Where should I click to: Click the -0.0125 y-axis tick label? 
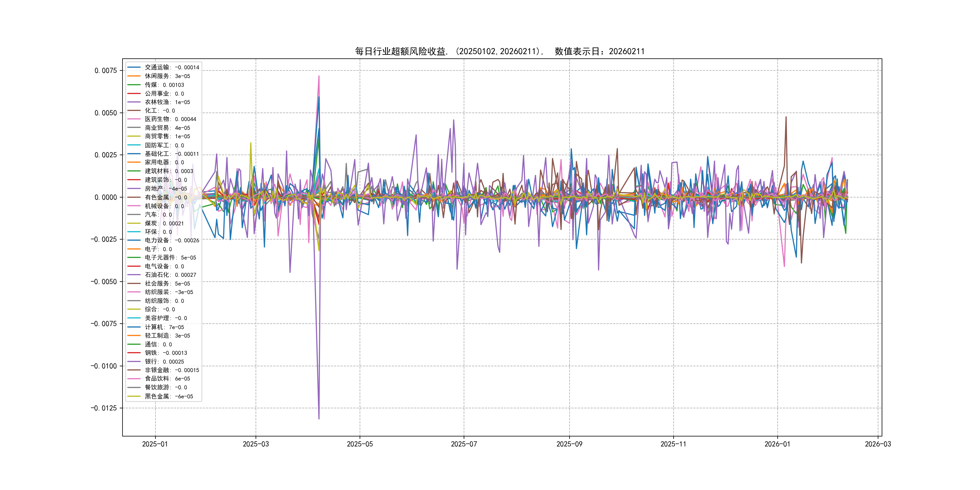(x=103, y=408)
